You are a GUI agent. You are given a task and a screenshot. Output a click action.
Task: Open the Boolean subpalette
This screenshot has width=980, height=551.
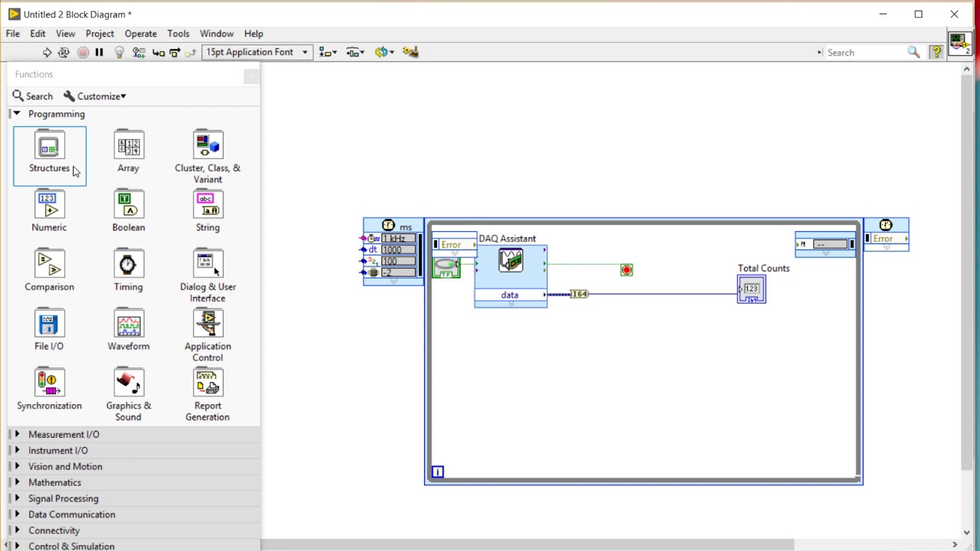coord(129,210)
